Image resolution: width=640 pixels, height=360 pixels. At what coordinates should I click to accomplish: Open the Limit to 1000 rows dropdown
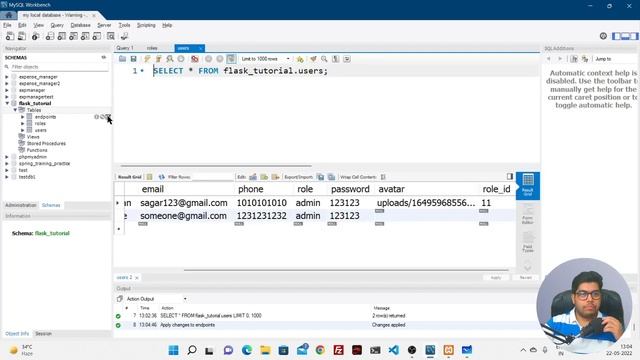click(265, 59)
